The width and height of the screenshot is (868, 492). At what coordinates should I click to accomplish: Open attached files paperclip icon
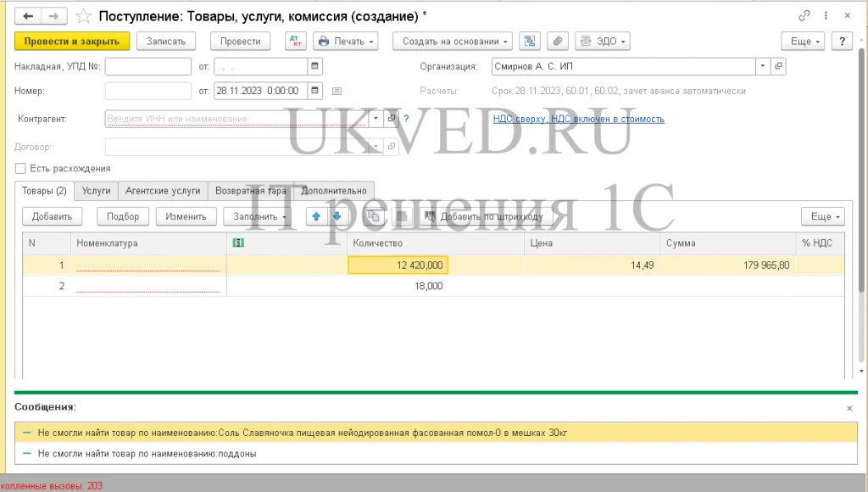(x=558, y=41)
